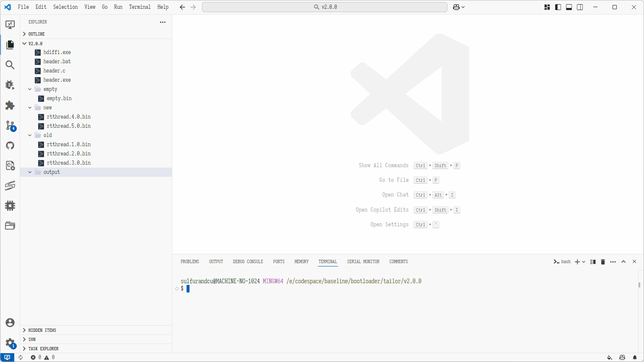Toggle the primary side bar visibility
This screenshot has height=362, width=644.
click(558, 7)
